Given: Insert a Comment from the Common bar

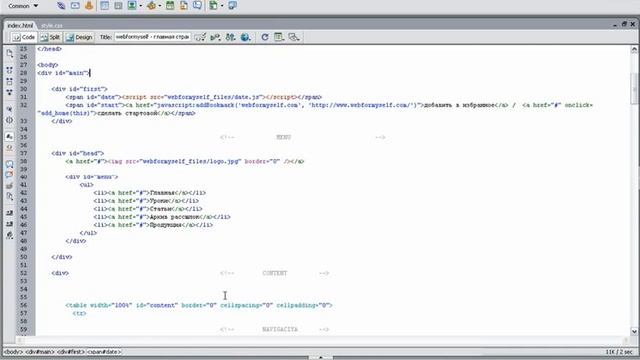Looking at the screenshot, I should click(x=197, y=6).
